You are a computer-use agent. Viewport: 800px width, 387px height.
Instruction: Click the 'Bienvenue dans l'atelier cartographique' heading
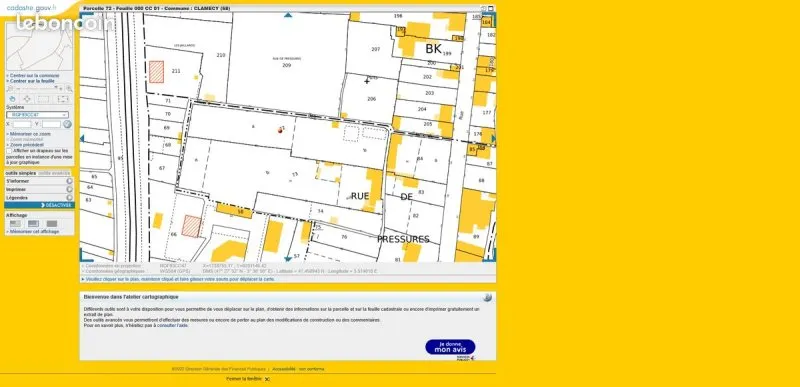click(x=131, y=297)
